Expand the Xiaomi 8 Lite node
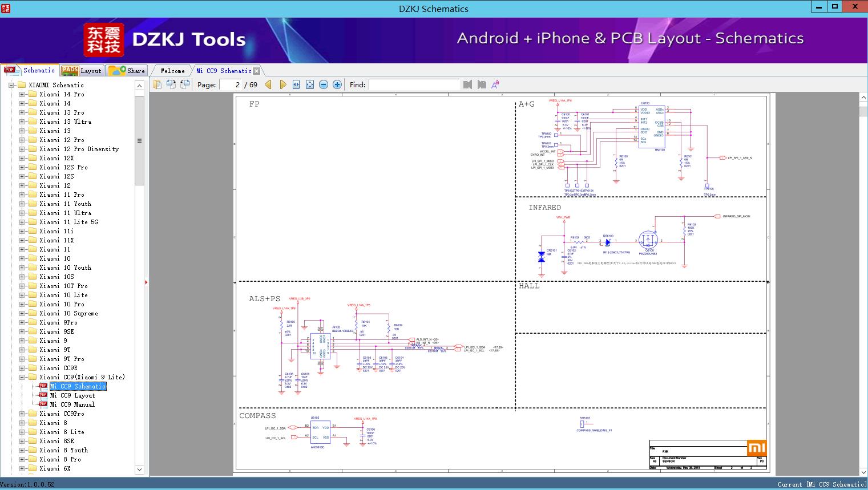The width and height of the screenshot is (868, 490). click(x=22, y=432)
